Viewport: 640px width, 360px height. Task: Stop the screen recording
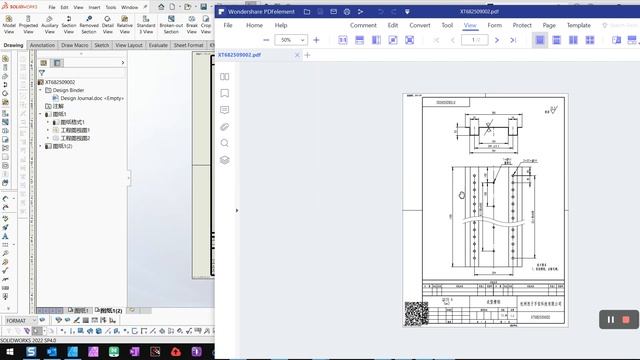(x=626, y=320)
